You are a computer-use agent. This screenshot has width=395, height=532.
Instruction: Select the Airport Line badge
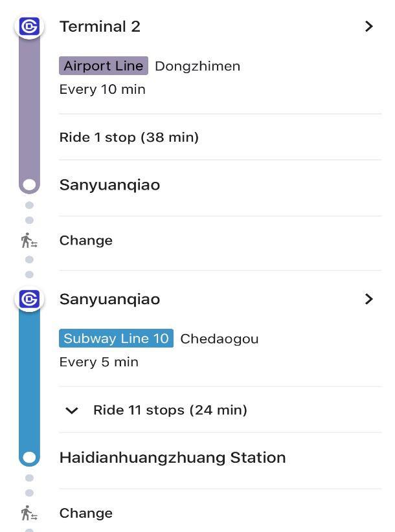(x=104, y=66)
